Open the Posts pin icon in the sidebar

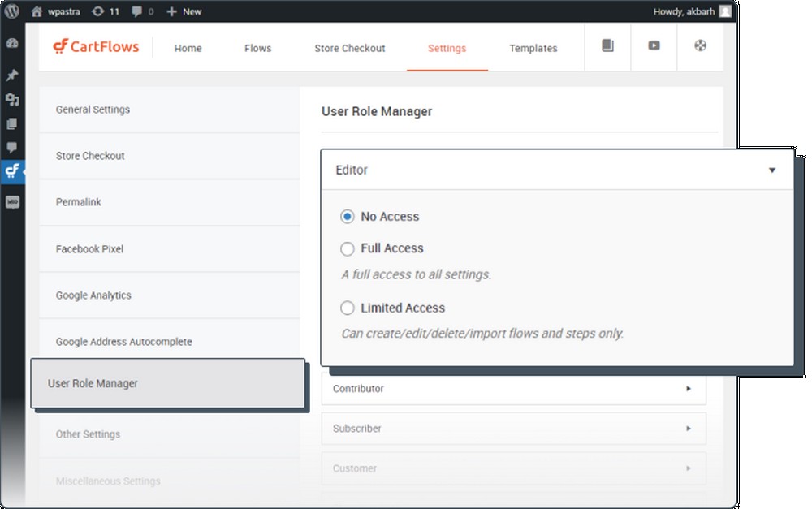(x=12, y=75)
